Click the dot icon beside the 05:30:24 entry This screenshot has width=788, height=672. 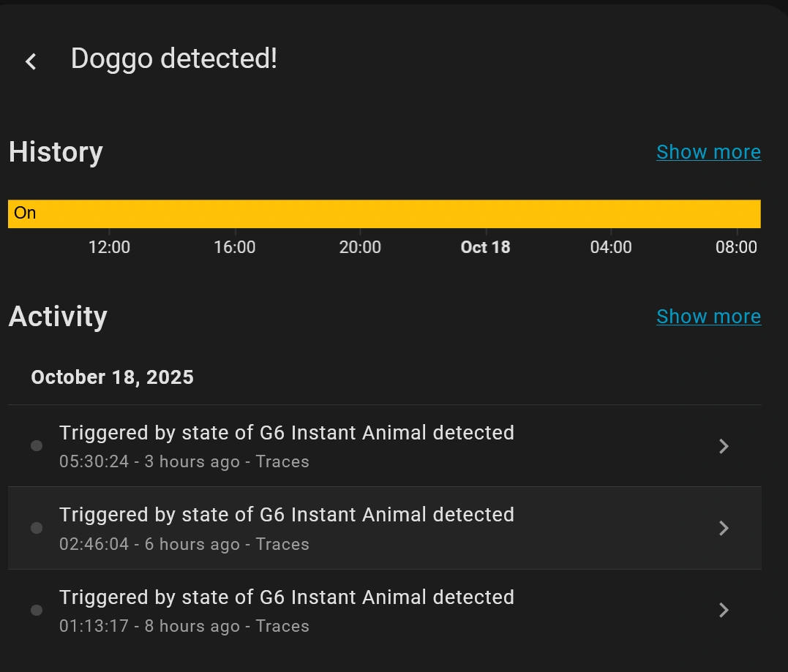[37, 446]
